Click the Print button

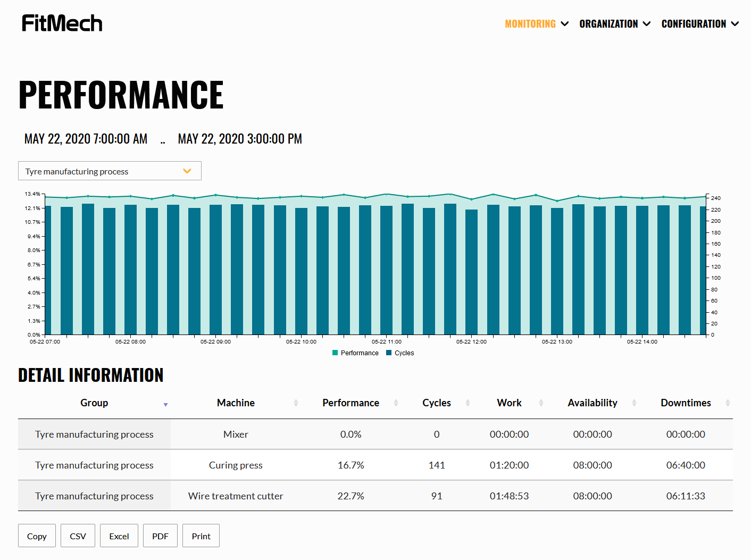(201, 536)
